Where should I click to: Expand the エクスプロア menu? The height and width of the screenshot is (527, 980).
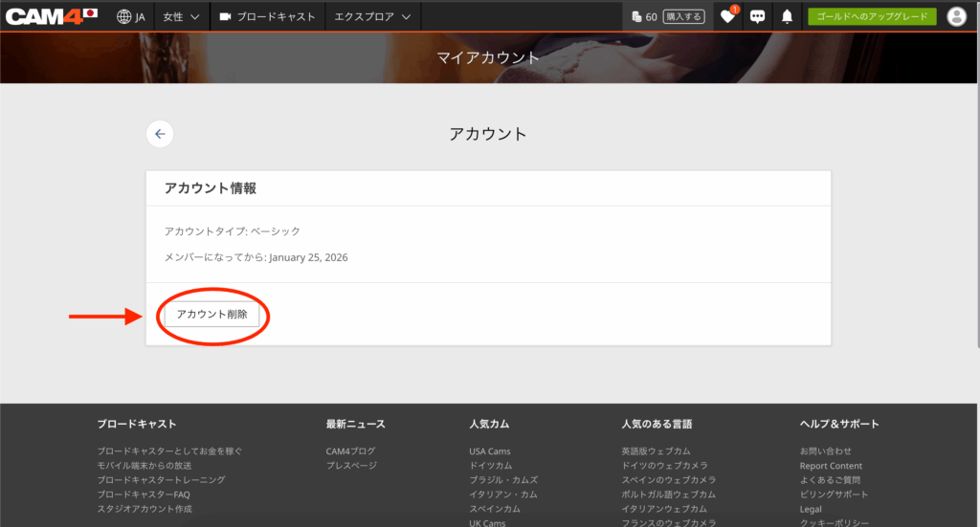[x=372, y=17]
